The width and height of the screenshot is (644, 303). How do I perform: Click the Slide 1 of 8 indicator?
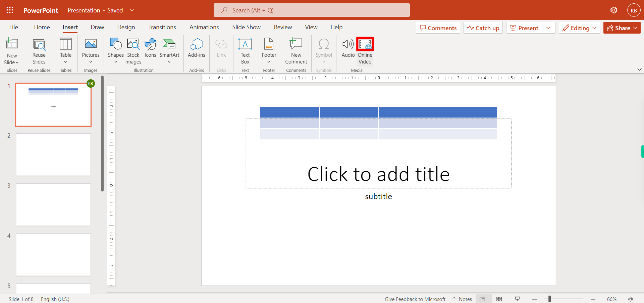pyautogui.click(x=21, y=299)
